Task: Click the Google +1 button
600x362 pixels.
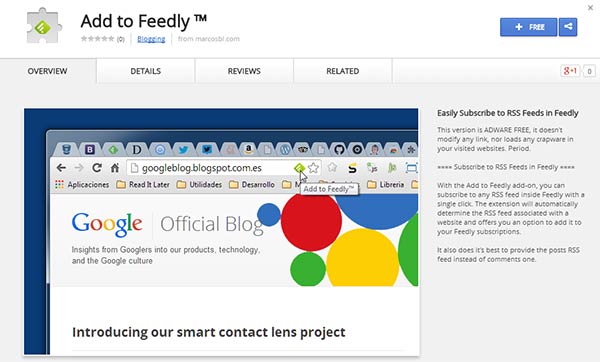Action: [570, 71]
